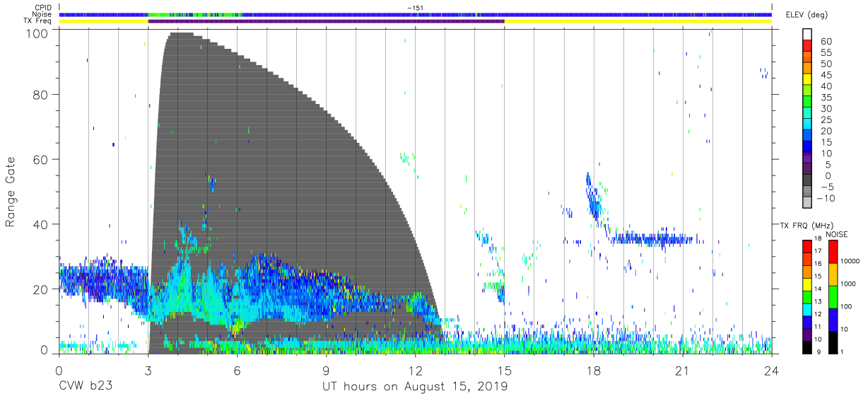The image size is (868, 401).
Task: Click the 1000 value on NOISE legend
Action: pos(849,284)
